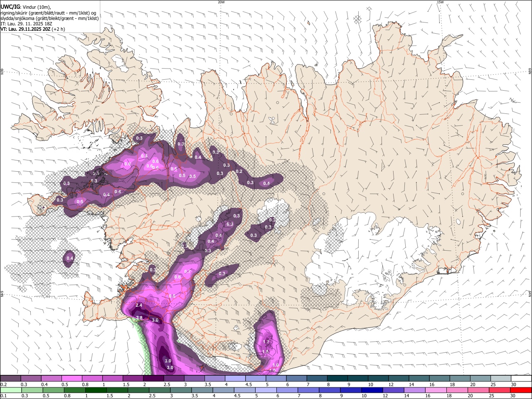
Task: Select the bright red swatch labeled 30 on rain scale
Action: (521, 390)
